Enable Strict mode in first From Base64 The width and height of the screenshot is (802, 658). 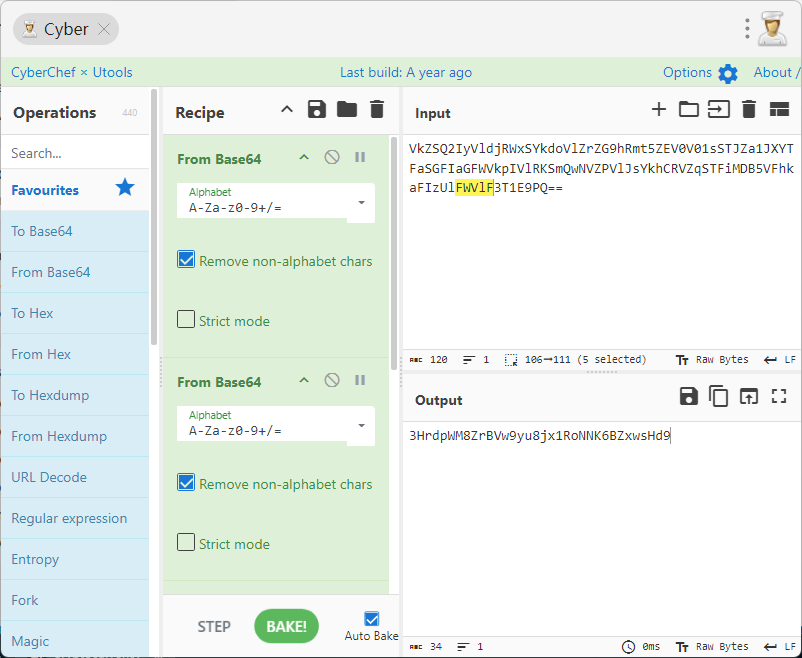186,319
